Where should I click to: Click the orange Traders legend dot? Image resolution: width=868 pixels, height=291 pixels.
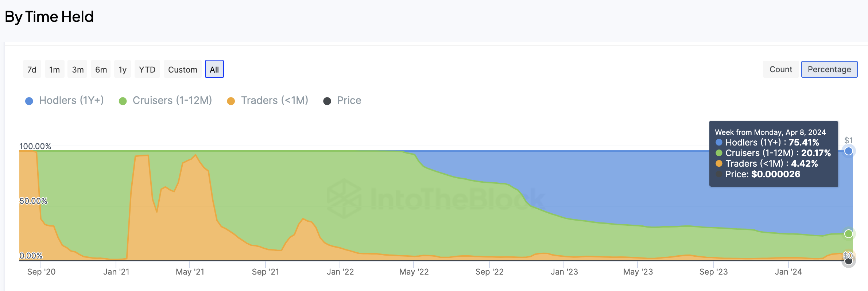[231, 101]
